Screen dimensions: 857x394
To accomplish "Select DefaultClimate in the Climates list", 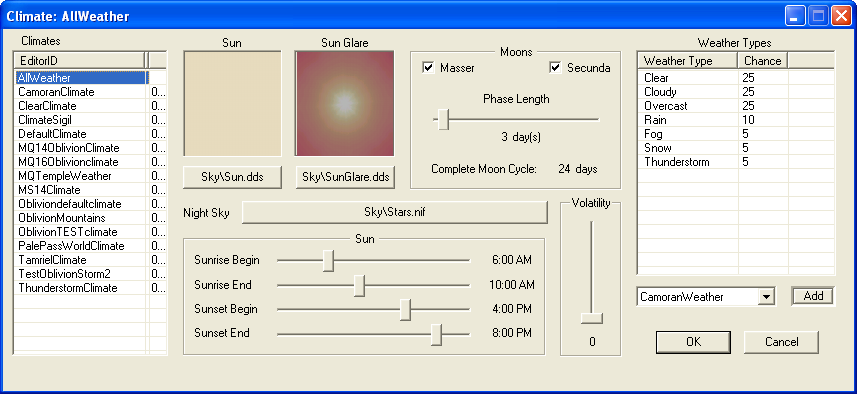I will pos(90,134).
